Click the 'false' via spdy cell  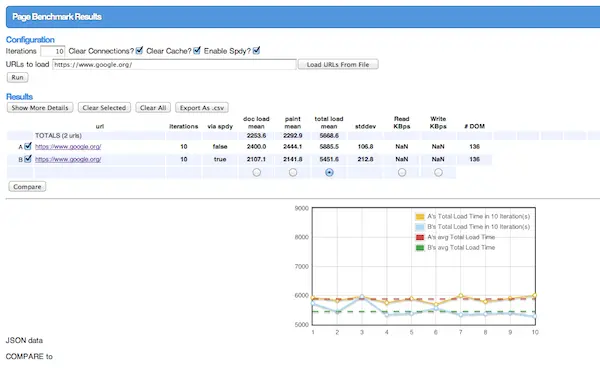click(220, 147)
